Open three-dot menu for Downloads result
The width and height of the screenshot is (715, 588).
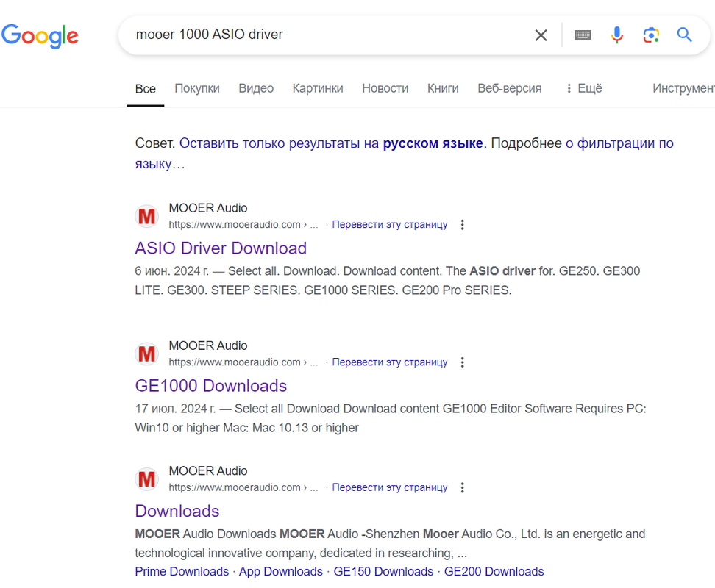coord(463,487)
